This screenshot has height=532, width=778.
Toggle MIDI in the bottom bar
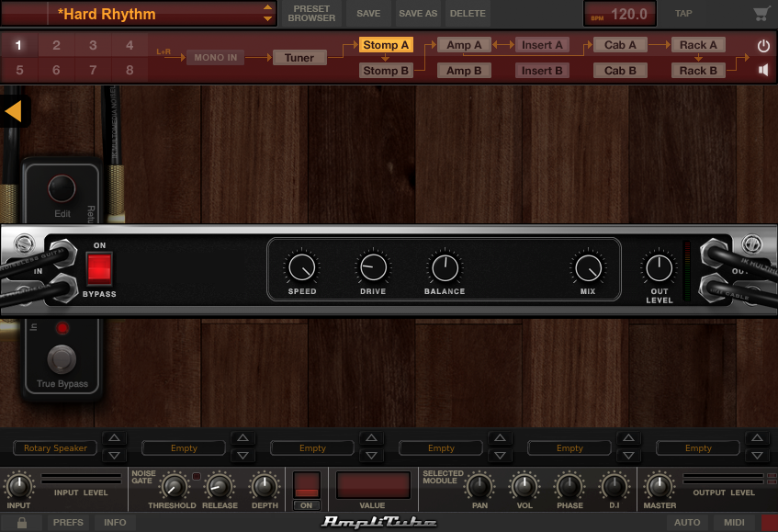click(x=734, y=523)
